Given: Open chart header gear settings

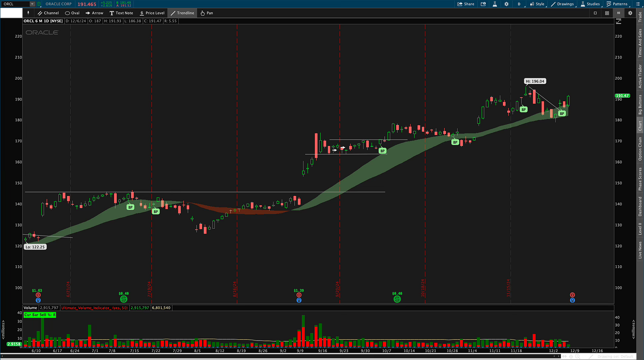Looking at the screenshot, I should [x=630, y=13].
